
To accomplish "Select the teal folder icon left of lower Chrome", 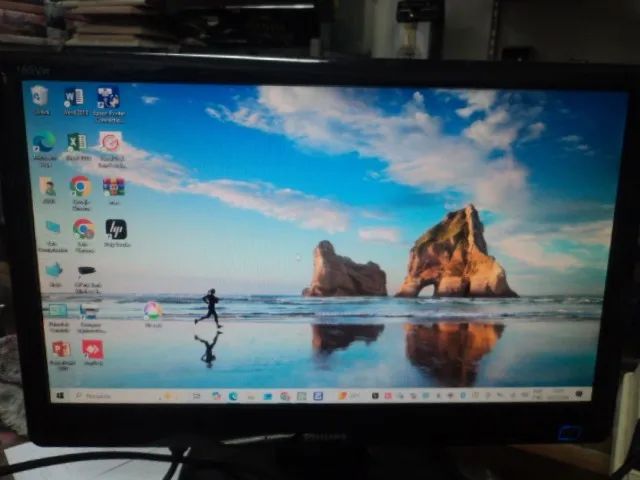I will 53,236.
